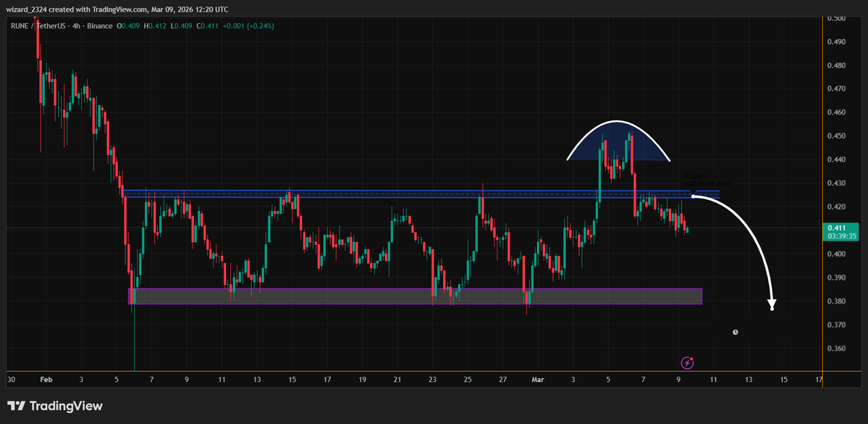Click the small clock icon below the arrow

[735, 332]
